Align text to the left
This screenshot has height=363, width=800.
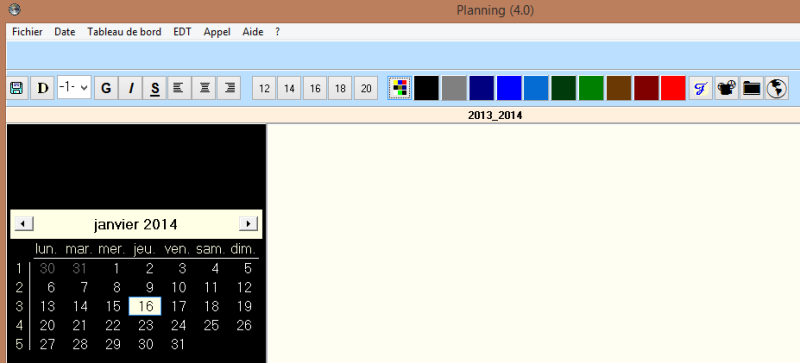point(180,88)
